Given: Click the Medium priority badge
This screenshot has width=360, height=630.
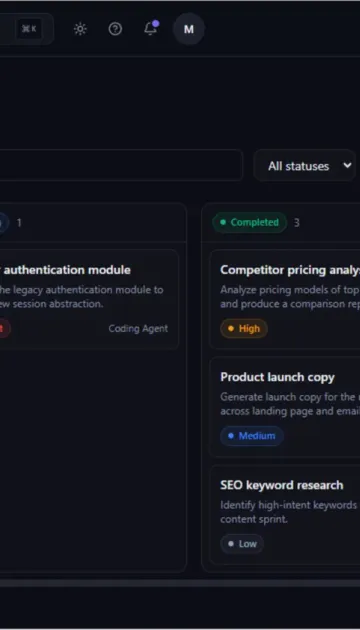Looking at the screenshot, I should [252, 436].
